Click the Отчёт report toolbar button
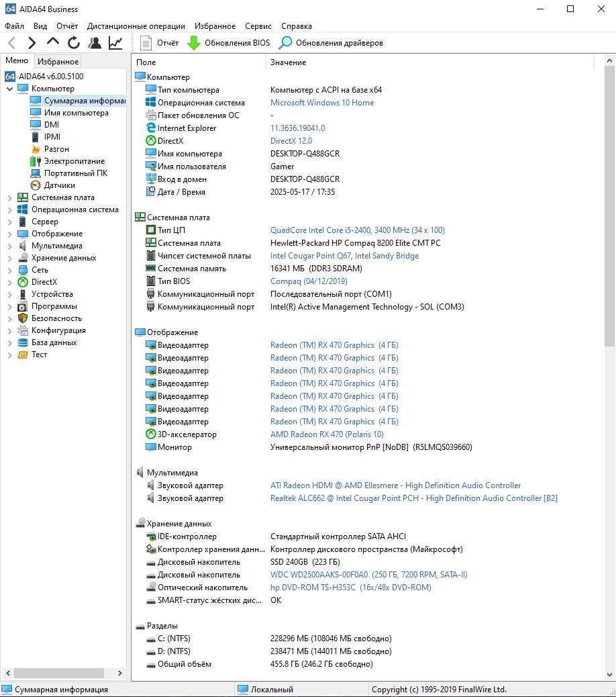This screenshot has height=697, width=616. point(159,43)
